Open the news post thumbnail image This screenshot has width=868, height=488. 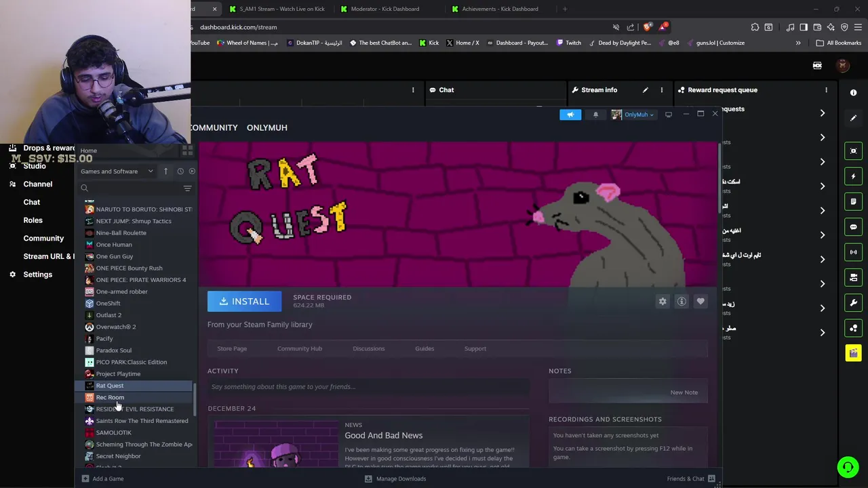(277, 444)
